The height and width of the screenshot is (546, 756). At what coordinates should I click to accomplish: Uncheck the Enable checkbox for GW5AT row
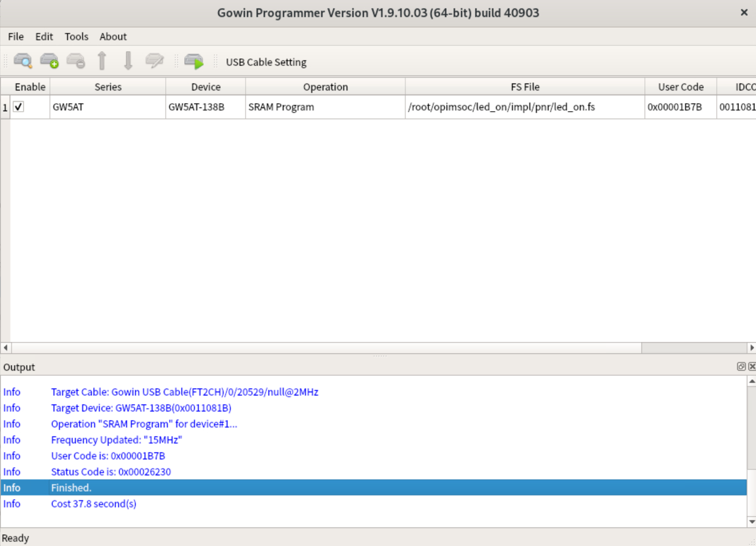pos(19,107)
